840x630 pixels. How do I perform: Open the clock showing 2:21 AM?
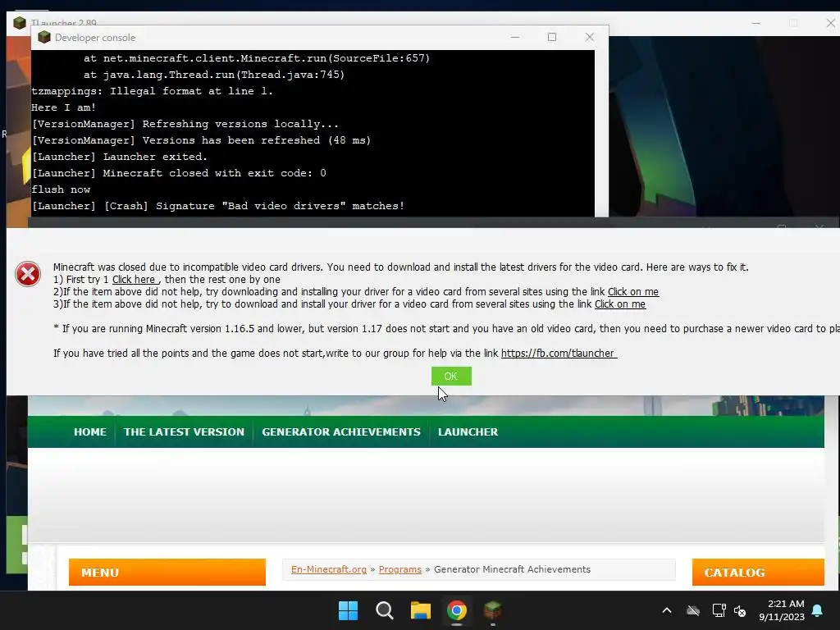[x=782, y=610]
